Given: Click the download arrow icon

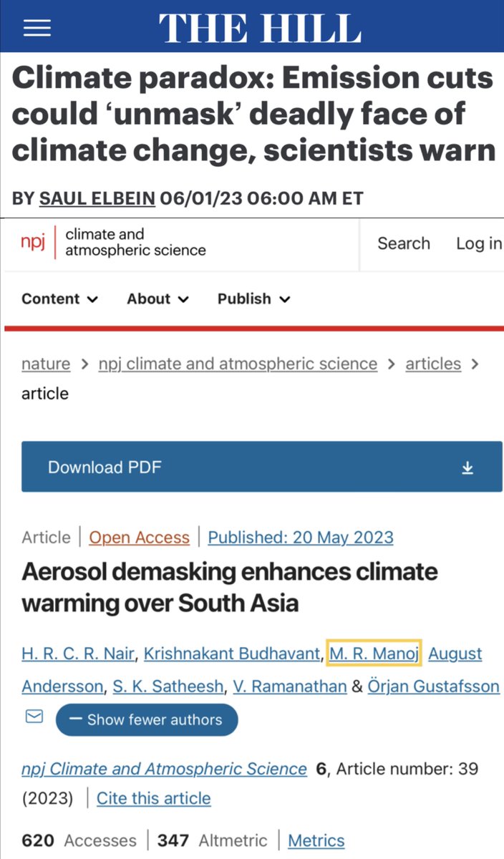Looking at the screenshot, I should coord(467,468).
